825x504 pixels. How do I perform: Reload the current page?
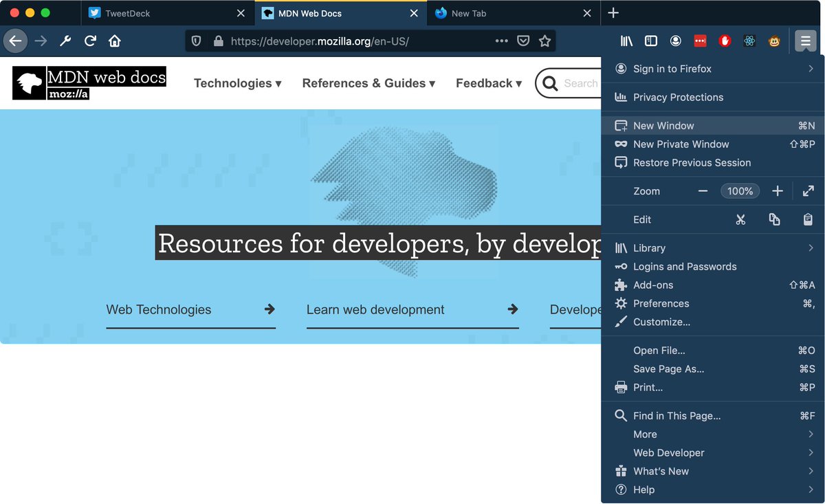[90, 41]
